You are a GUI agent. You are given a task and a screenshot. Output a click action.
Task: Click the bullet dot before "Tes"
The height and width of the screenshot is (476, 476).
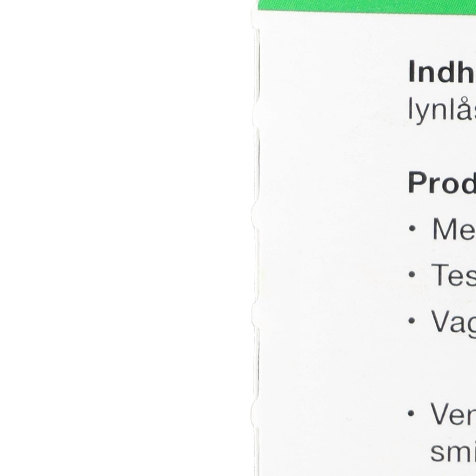412,275
